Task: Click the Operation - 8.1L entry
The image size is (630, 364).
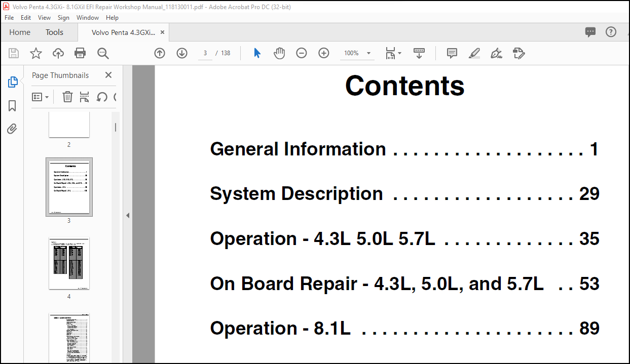Action: tap(404, 328)
